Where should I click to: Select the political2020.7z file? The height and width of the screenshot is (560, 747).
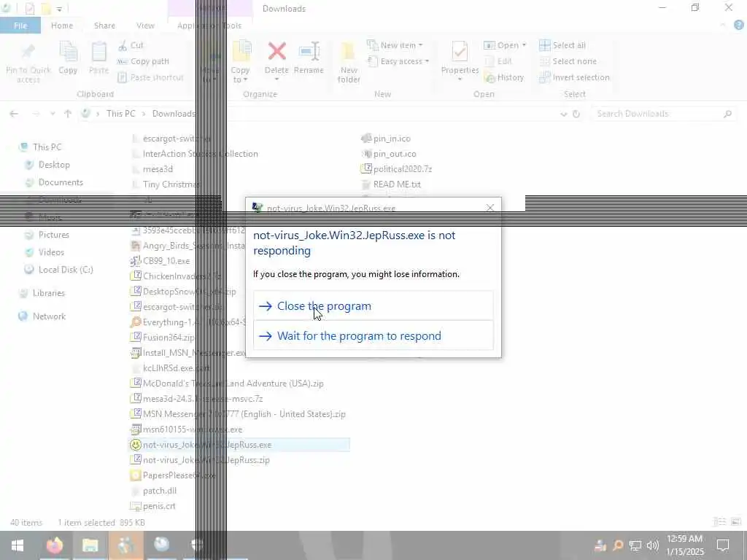(397, 169)
